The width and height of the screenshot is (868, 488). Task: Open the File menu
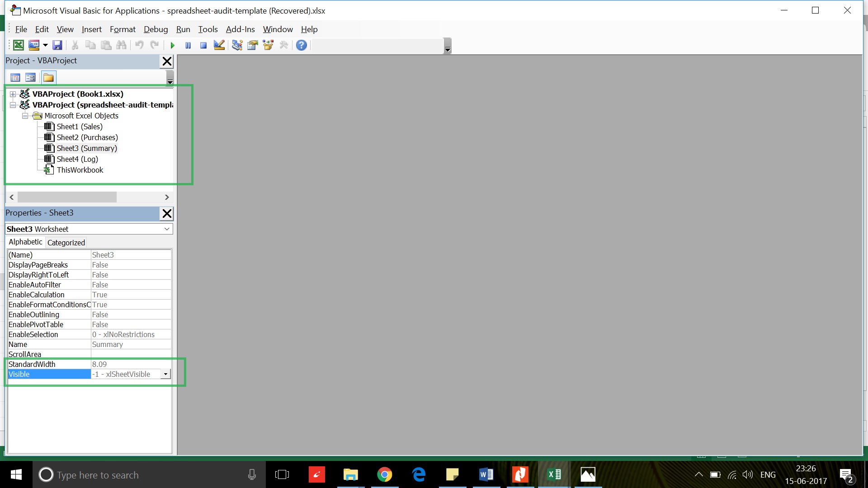[21, 29]
